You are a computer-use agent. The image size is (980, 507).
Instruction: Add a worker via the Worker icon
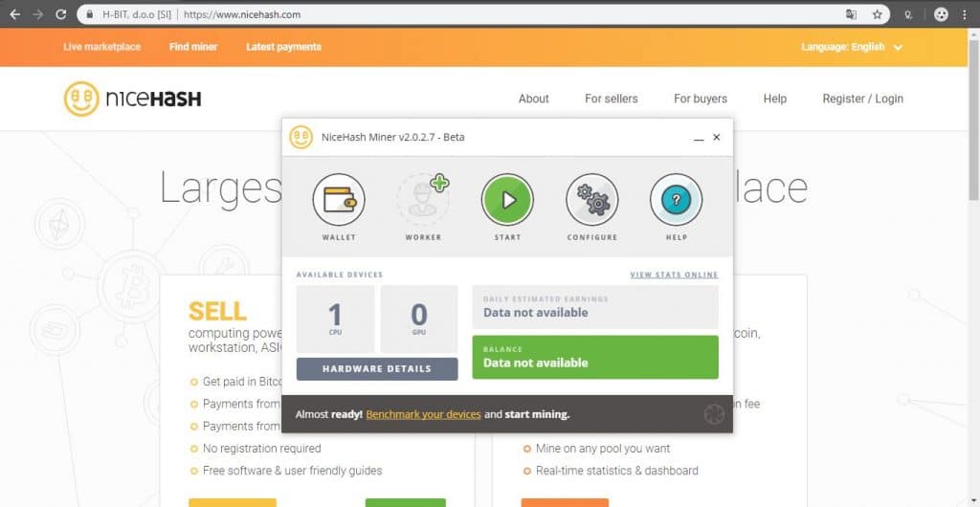pos(423,200)
